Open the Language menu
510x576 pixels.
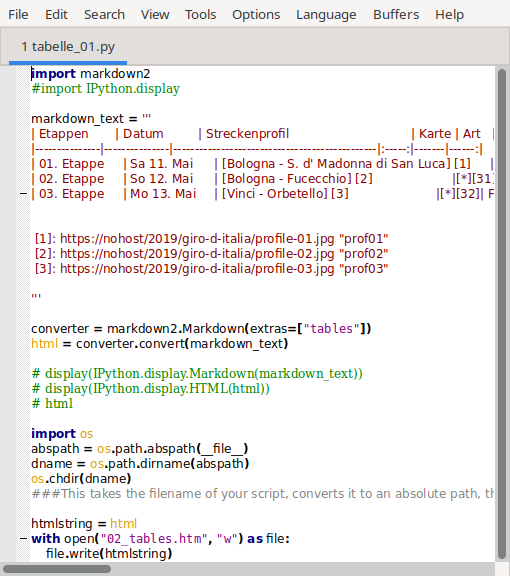[326, 15]
